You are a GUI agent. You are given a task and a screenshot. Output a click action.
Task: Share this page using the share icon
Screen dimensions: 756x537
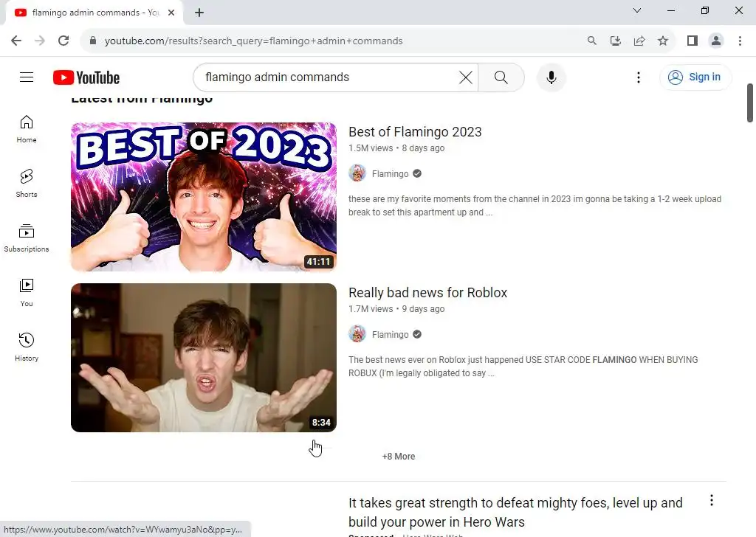coord(639,41)
